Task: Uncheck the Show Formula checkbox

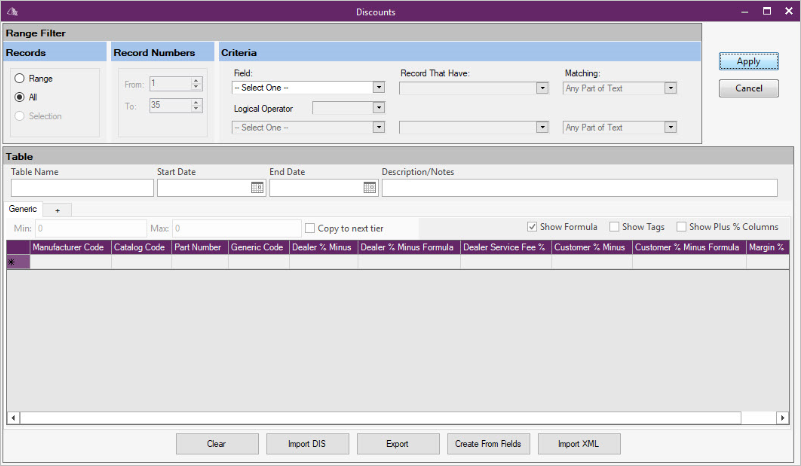Action: (x=532, y=226)
